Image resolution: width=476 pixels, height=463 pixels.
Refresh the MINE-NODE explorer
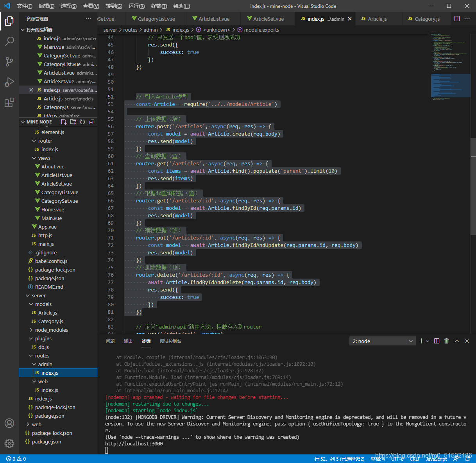coord(82,122)
